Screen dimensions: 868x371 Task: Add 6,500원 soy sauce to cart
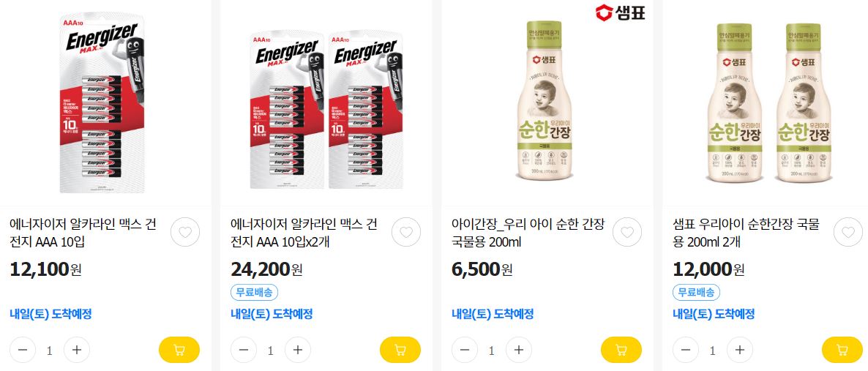click(621, 350)
